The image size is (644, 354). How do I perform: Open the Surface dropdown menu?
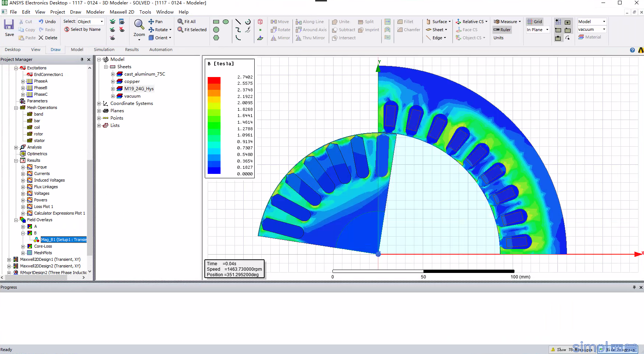tap(439, 22)
